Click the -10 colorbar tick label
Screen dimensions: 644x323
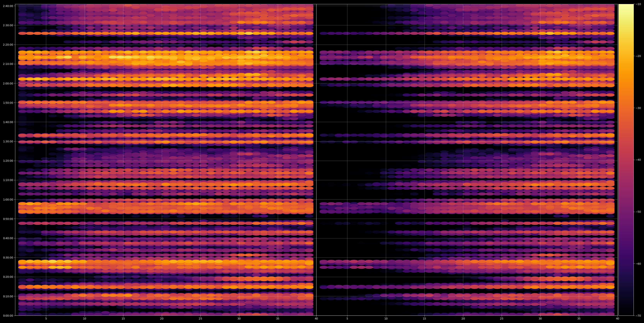(x=638, y=4)
